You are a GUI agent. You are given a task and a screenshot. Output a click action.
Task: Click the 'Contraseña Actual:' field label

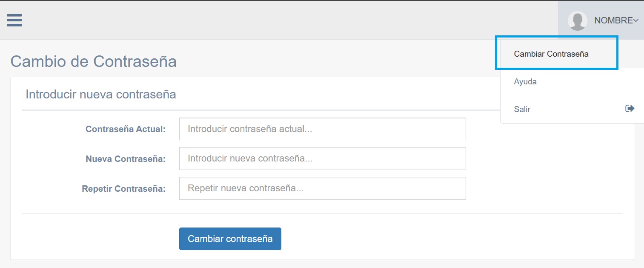pyautogui.click(x=126, y=129)
